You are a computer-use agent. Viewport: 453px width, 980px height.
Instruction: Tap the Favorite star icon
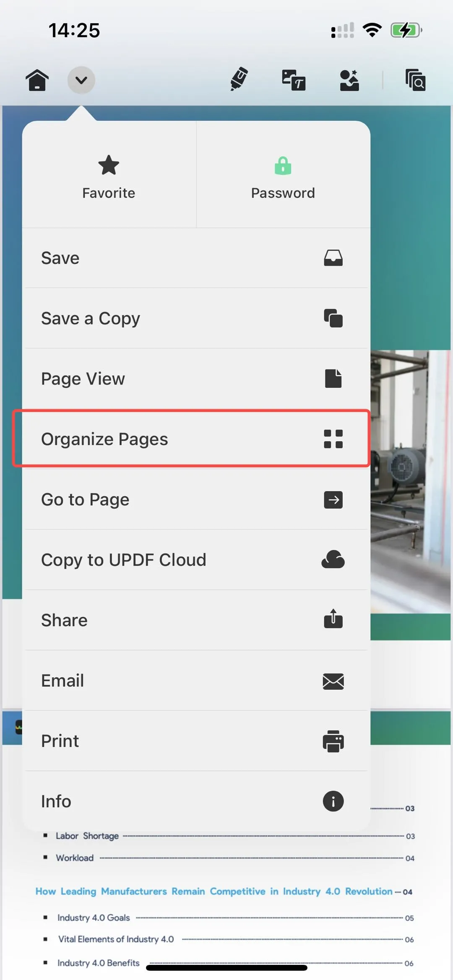109,165
